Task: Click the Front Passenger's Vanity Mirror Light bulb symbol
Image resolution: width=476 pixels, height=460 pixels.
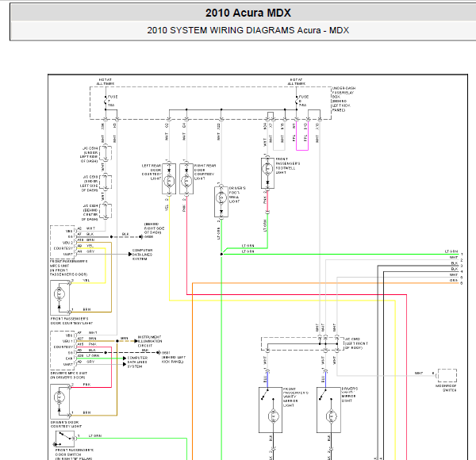Action: [x=273, y=416]
